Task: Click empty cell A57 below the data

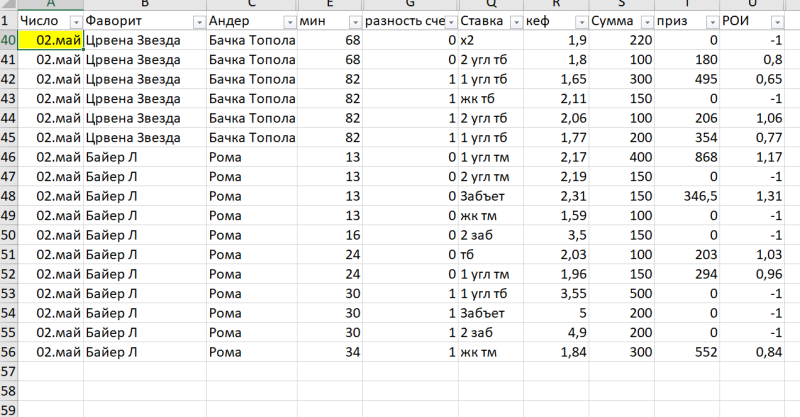Action: click(50, 371)
